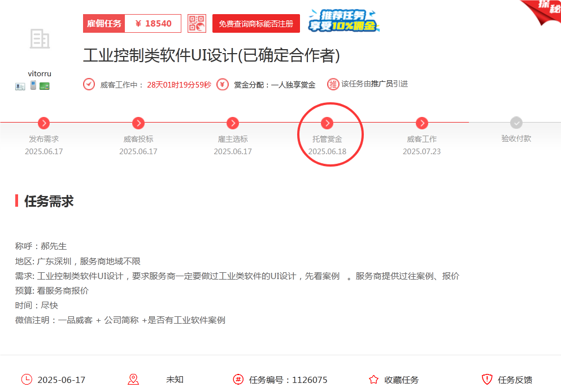The height and width of the screenshot is (392, 561).
Task: Click the company avatar placeholder image
Action: (x=40, y=40)
